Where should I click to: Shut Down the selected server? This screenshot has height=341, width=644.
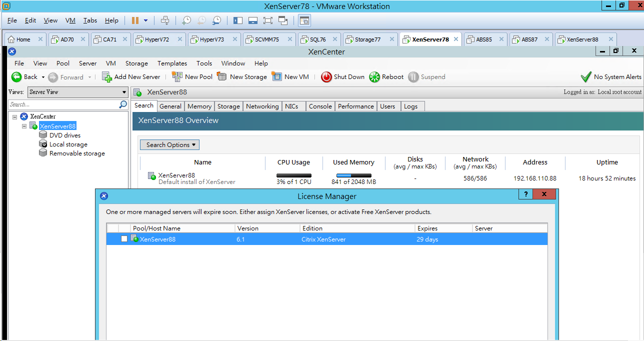coord(343,77)
